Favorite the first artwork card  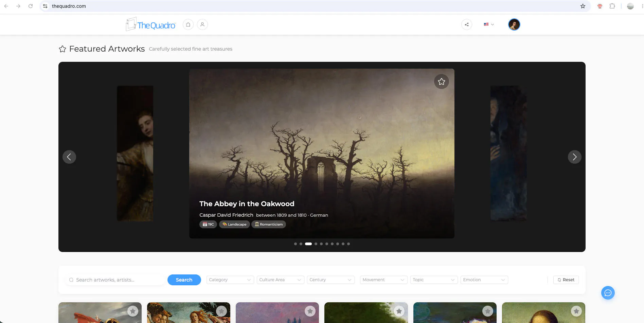pyautogui.click(x=133, y=311)
